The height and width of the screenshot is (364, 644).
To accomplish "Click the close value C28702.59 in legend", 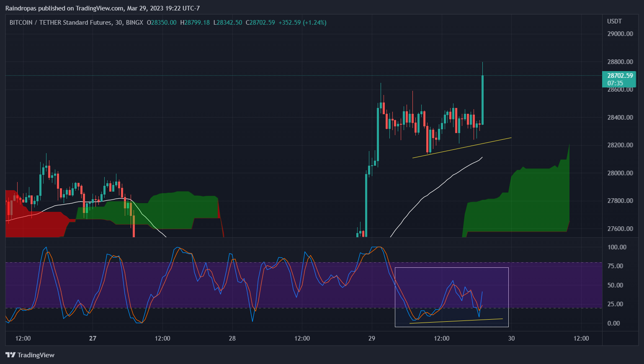I will pyautogui.click(x=260, y=22).
